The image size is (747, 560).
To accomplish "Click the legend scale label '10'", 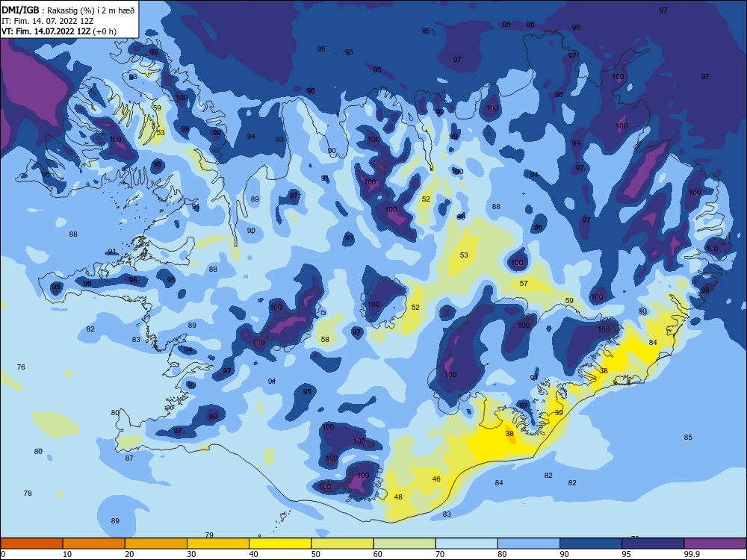I will pos(67,554).
